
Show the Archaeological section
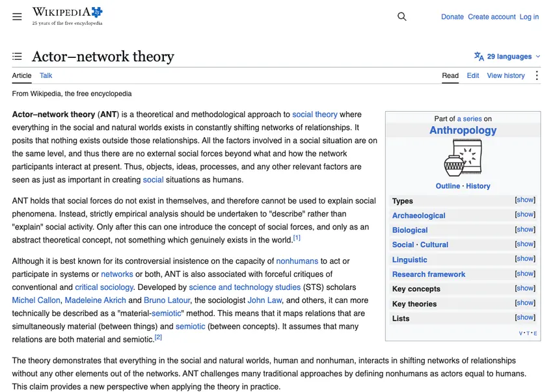[x=525, y=215]
